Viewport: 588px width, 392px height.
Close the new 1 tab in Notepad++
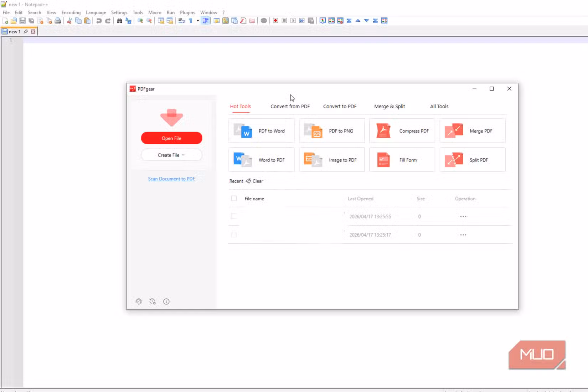[33, 32]
